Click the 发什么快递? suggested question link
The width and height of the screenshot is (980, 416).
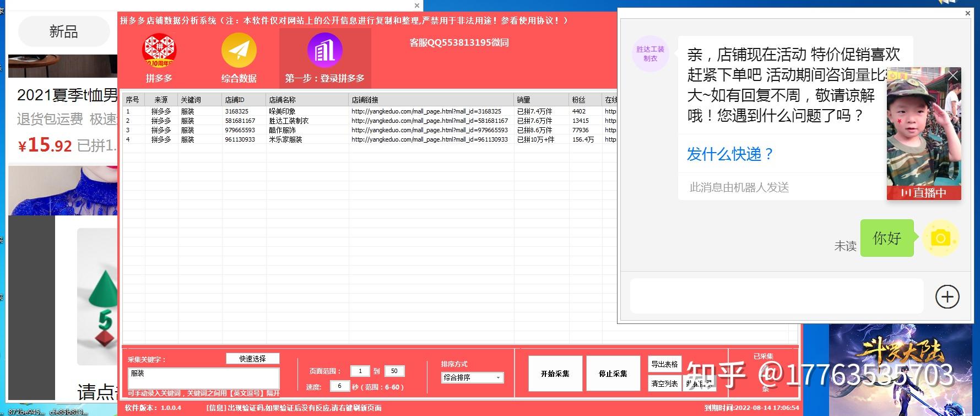point(730,154)
